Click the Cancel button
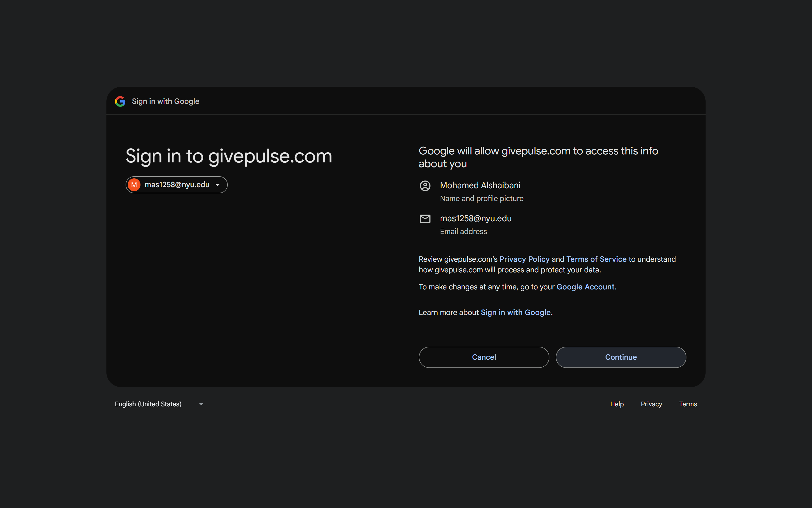This screenshot has height=508, width=812. pos(484,357)
